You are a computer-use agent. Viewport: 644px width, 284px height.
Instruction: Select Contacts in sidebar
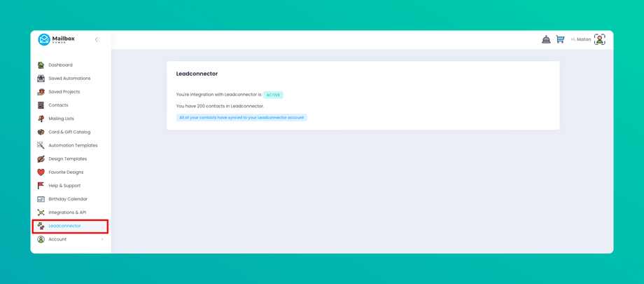tap(58, 105)
